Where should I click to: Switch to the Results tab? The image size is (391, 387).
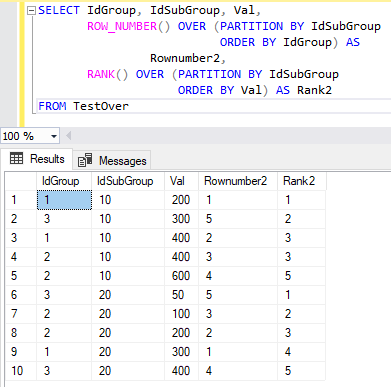(37, 159)
